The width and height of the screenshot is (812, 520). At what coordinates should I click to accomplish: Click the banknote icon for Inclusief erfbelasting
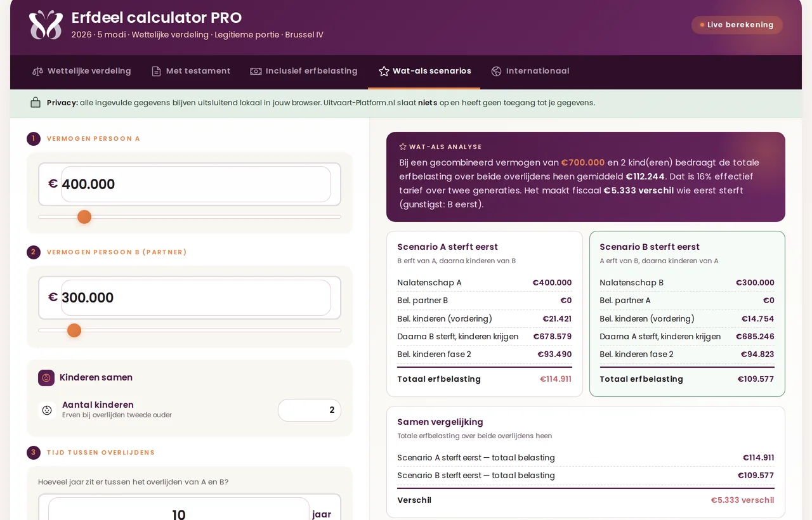(x=256, y=71)
